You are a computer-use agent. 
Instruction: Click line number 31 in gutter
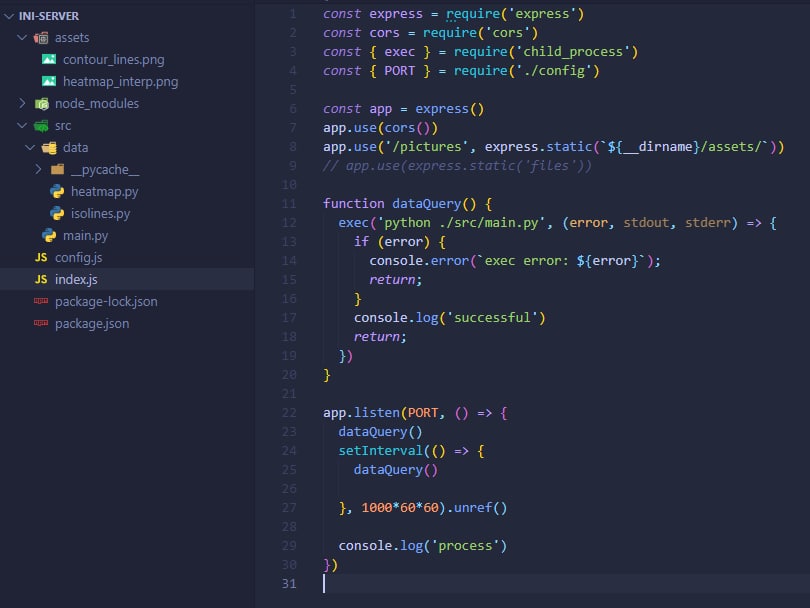point(289,584)
